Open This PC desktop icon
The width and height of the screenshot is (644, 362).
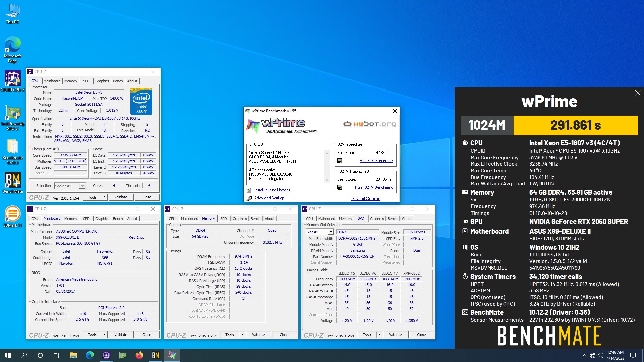click(12, 14)
